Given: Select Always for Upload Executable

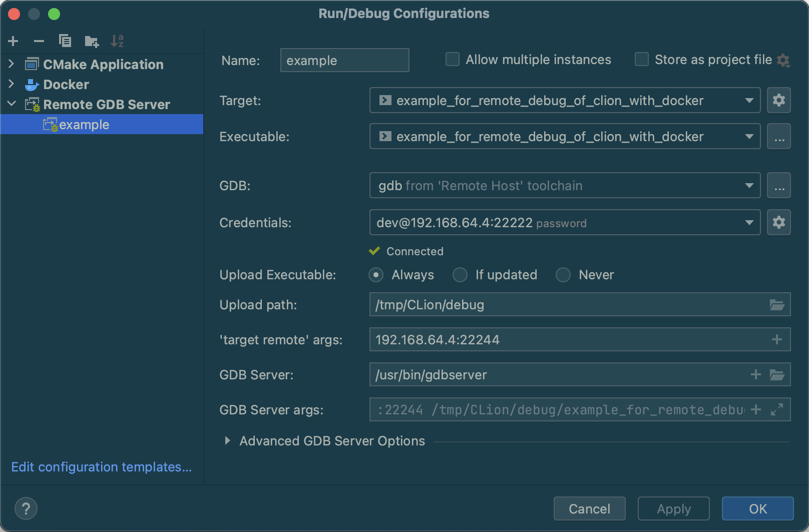Looking at the screenshot, I should 376,275.
